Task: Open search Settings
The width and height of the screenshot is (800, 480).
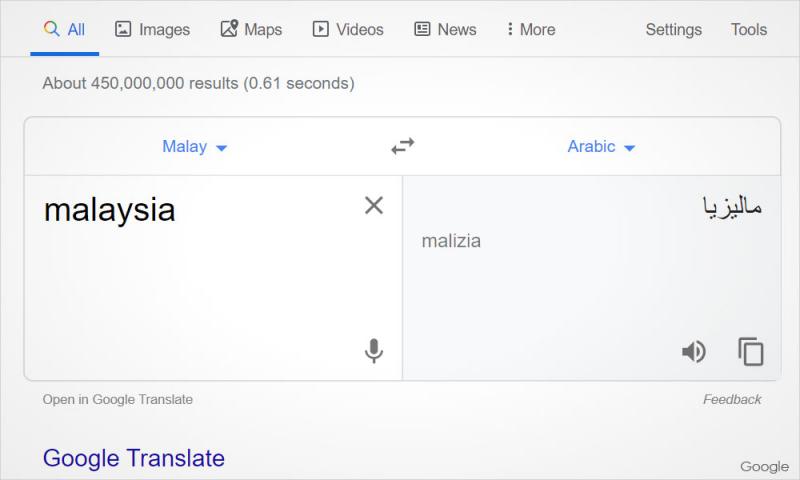Action: [673, 29]
